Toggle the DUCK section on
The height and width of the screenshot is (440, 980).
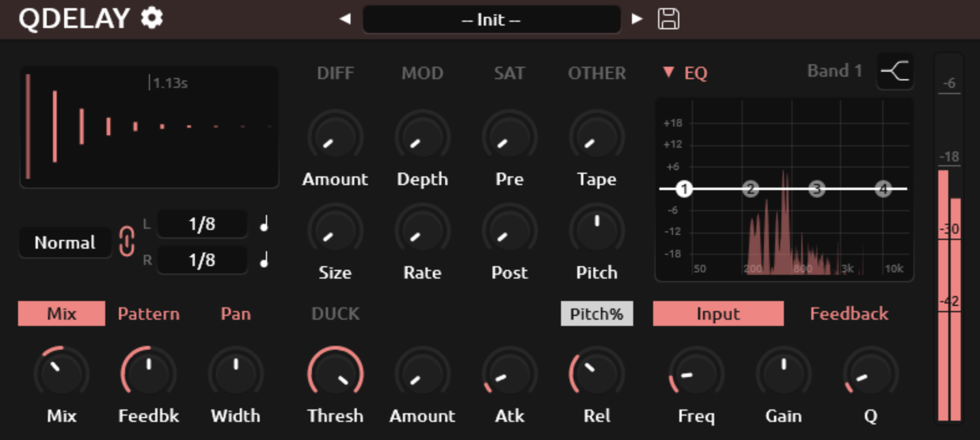335,313
